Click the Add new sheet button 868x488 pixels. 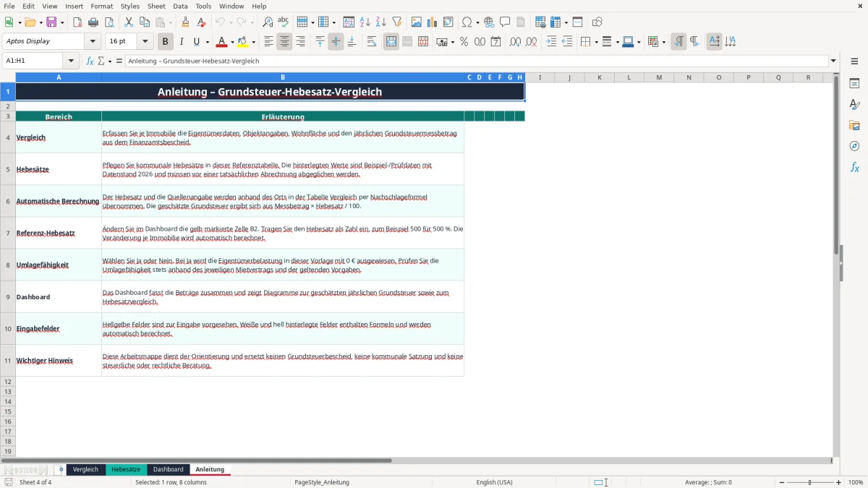click(61, 469)
